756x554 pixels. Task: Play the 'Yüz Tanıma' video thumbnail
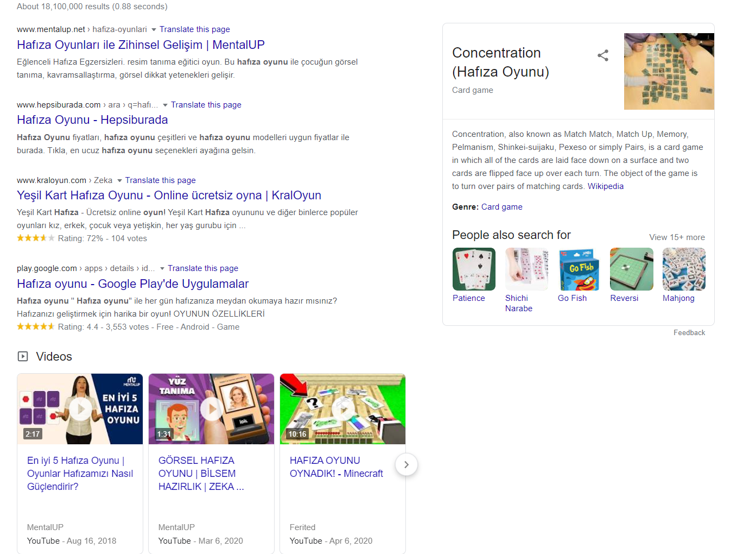click(211, 409)
